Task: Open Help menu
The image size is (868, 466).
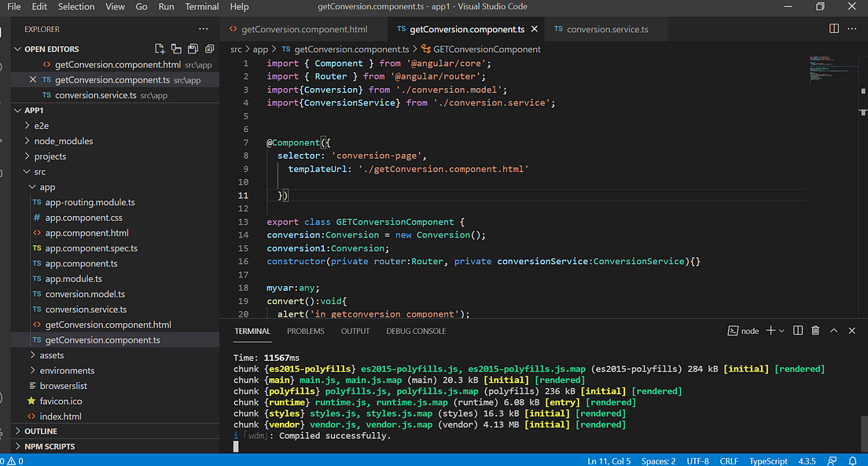Action: [239, 6]
